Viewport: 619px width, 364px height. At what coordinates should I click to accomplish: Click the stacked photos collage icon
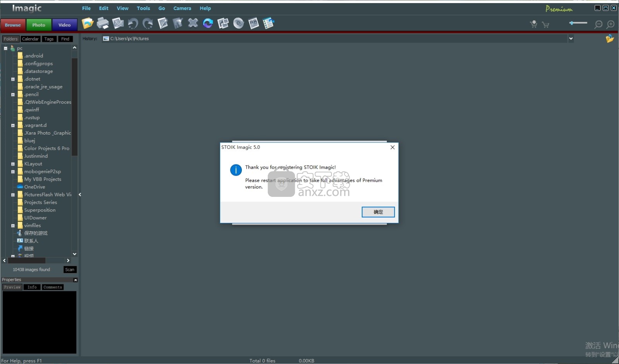click(x=223, y=24)
